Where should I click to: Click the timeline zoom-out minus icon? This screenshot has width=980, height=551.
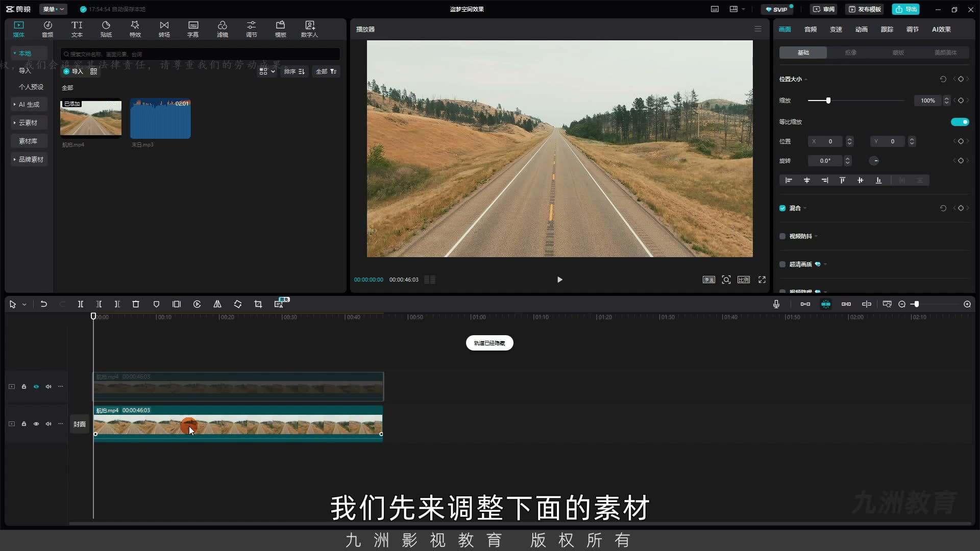tap(902, 304)
